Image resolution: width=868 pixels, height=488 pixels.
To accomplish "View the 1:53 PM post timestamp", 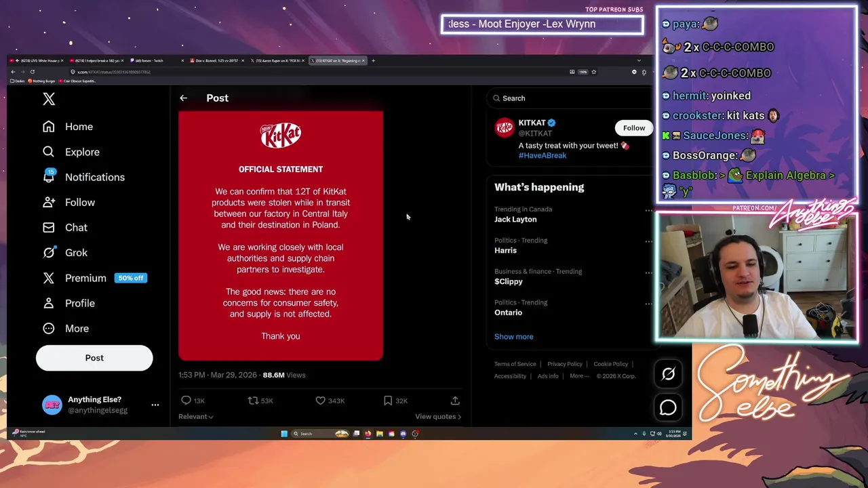I will click(218, 375).
